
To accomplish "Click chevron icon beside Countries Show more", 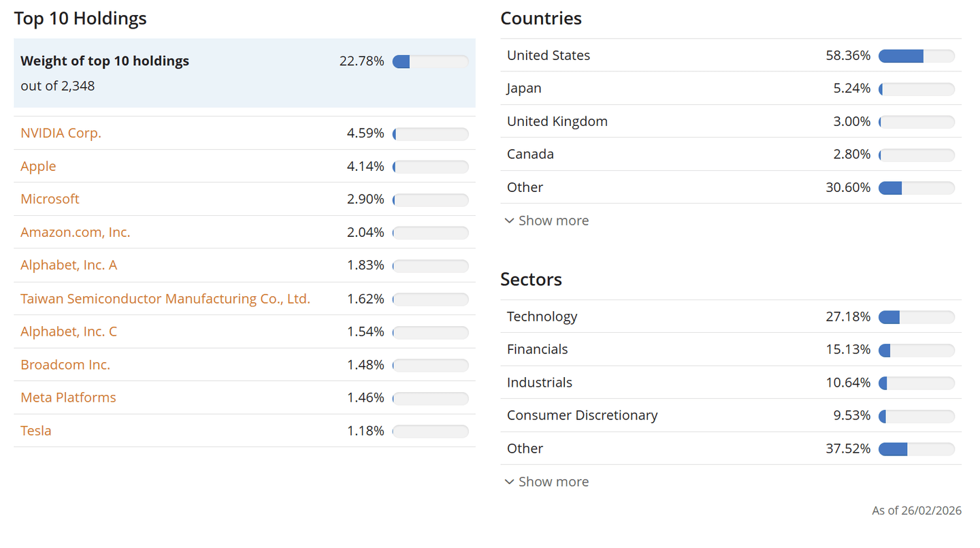I will (510, 221).
